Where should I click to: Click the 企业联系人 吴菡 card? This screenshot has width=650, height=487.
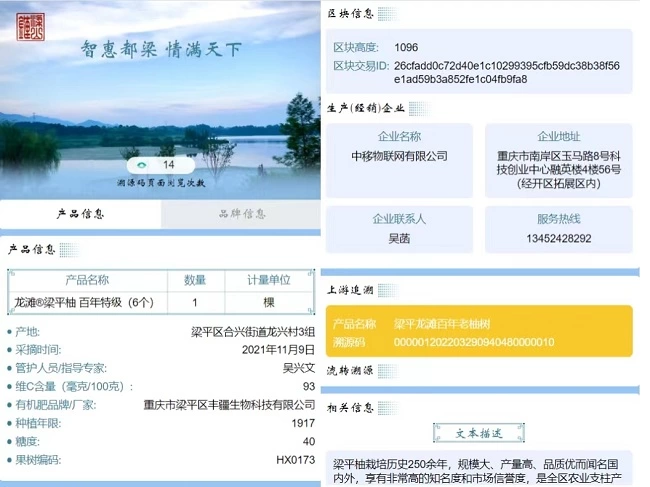click(x=399, y=230)
